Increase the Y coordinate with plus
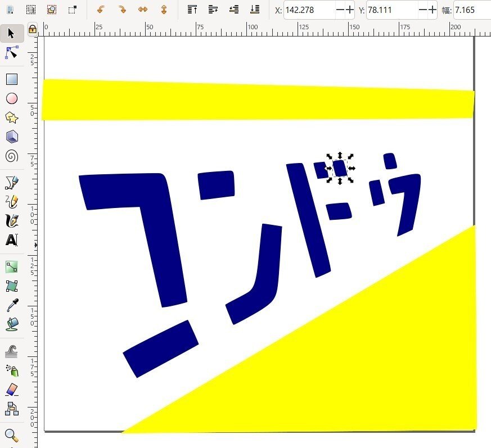 click(432, 10)
